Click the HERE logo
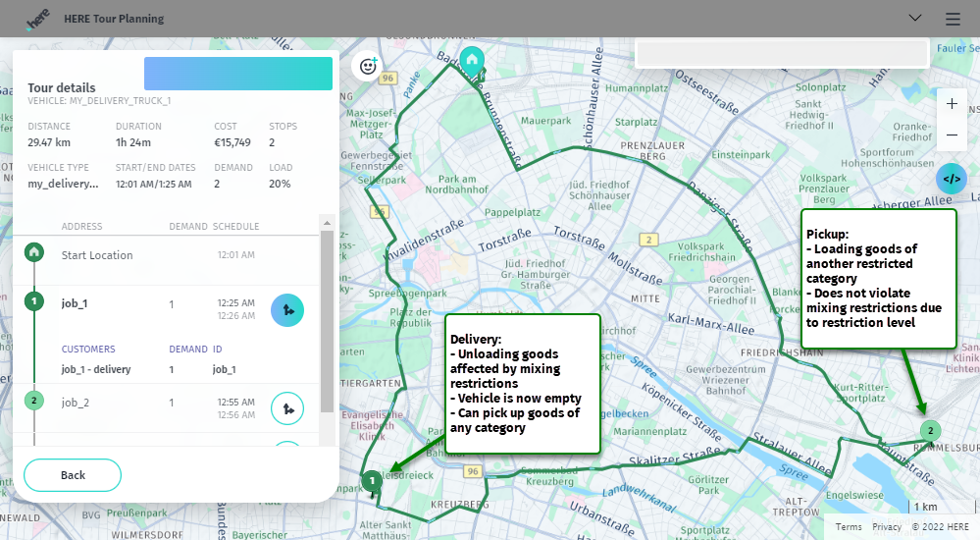The height and width of the screenshot is (540, 980). click(x=37, y=19)
